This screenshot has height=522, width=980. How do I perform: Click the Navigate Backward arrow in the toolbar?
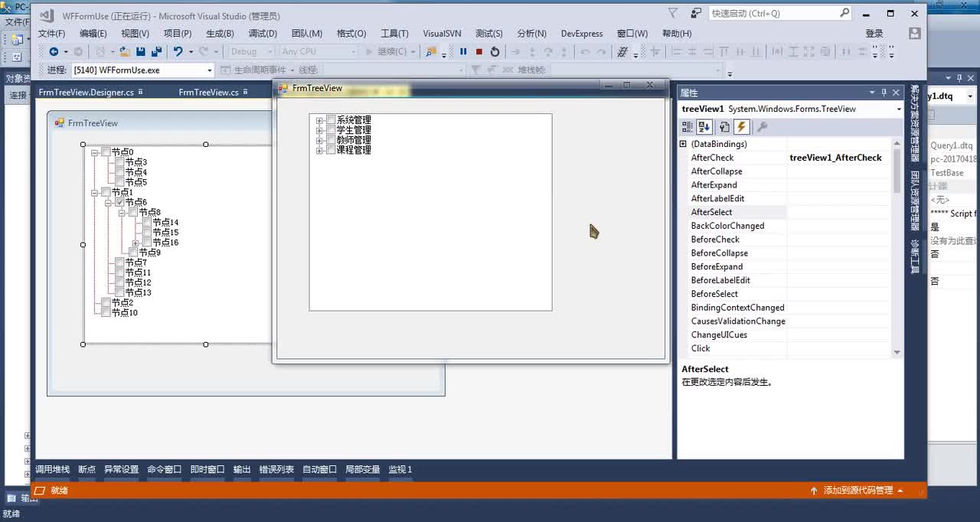54,51
